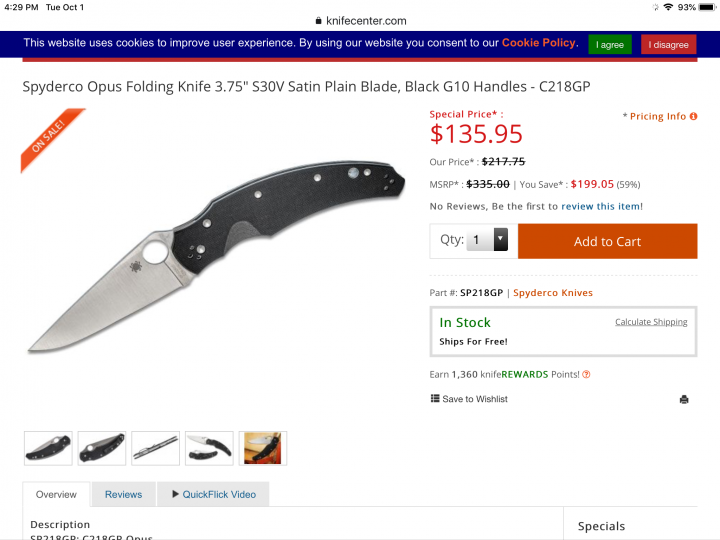The width and height of the screenshot is (720, 540).
Task: Decline cookies with I disagree button
Action: [x=668, y=45]
